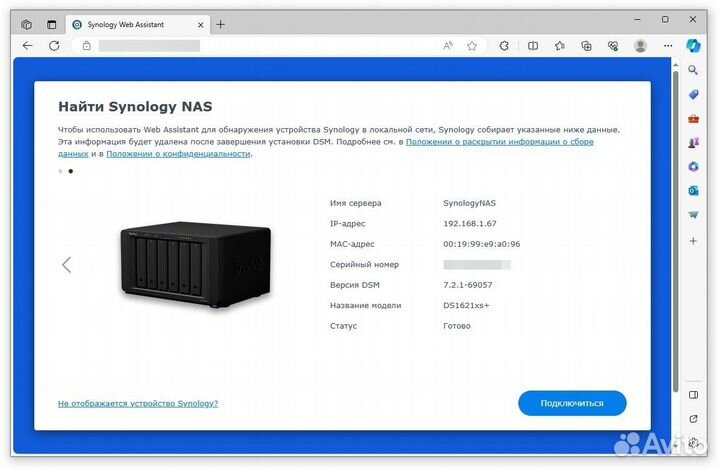Click the Найти Synology NAS heading
Viewport: 720px width, 470px height.
point(135,106)
